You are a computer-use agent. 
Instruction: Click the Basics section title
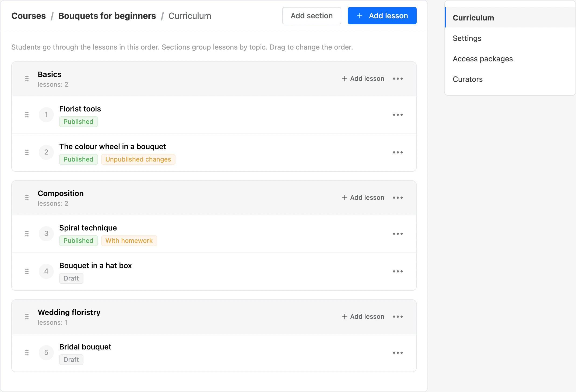(x=50, y=74)
